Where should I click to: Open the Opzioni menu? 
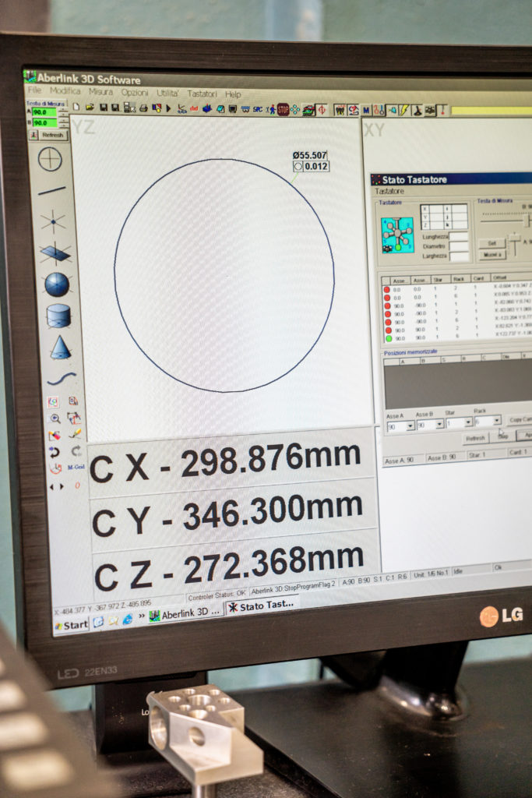click(x=134, y=92)
